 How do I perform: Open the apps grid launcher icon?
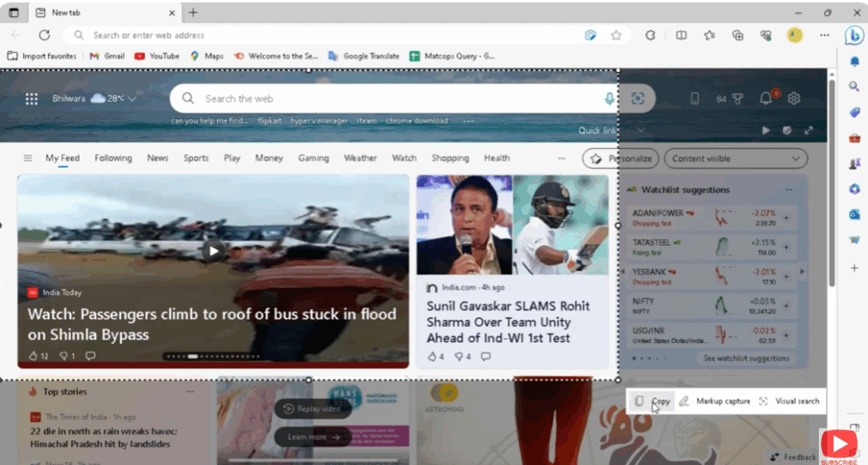tap(31, 99)
